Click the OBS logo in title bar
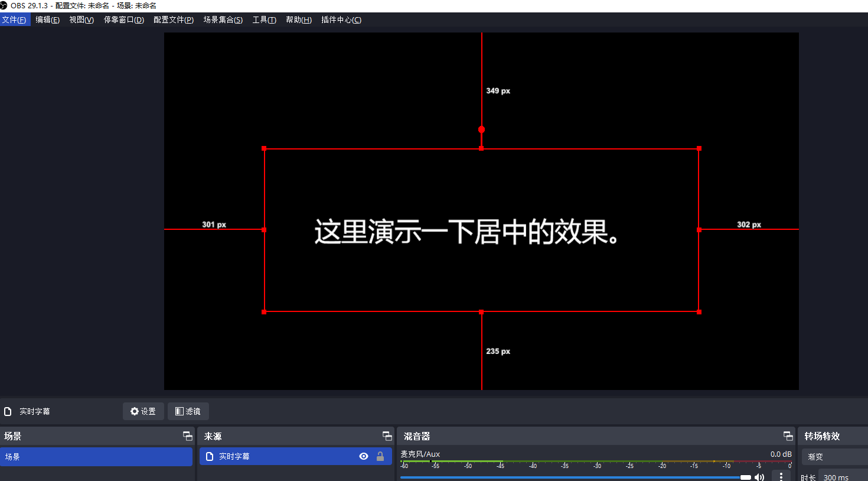This screenshot has height=481, width=868. point(4,5)
